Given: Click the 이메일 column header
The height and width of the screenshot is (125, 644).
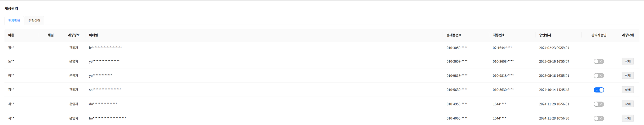Looking at the screenshot, I should point(93,35).
